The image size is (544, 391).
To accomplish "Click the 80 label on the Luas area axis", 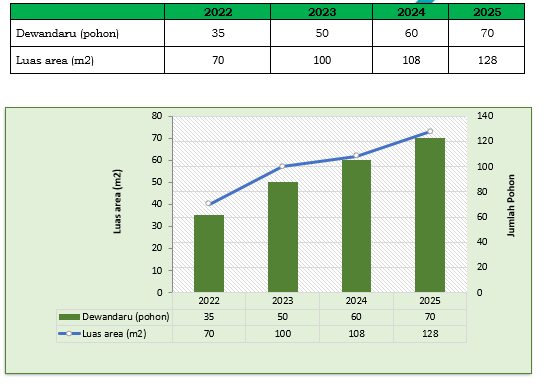I will point(157,116).
